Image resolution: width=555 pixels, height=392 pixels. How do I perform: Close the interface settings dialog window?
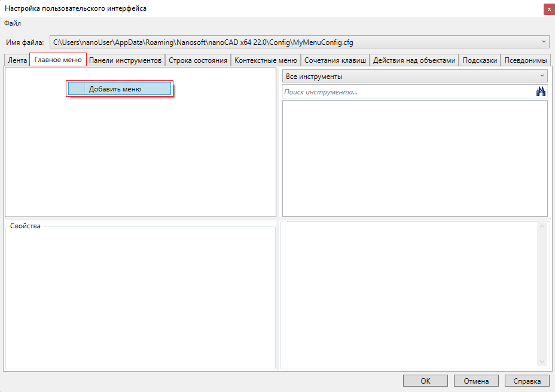pyautogui.click(x=548, y=8)
